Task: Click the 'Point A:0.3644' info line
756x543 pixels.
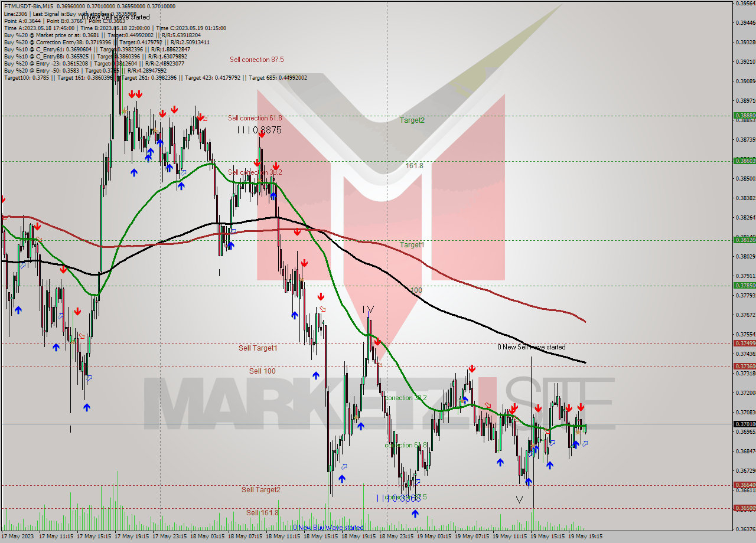Action: tap(64, 21)
